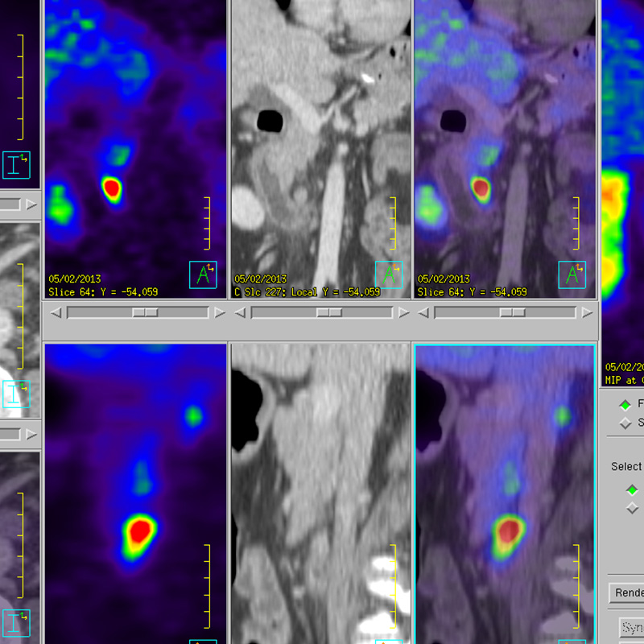Step the PET coronal slice scrollbar forward with right arrow

pyautogui.click(x=220, y=313)
